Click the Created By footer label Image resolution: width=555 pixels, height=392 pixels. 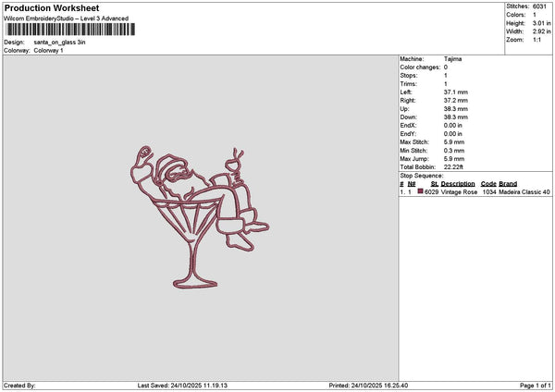tap(19, 386)
